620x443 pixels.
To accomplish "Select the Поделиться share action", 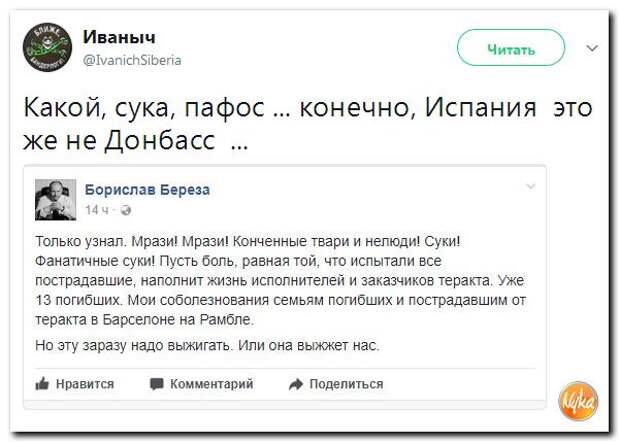I will (346, 384).
